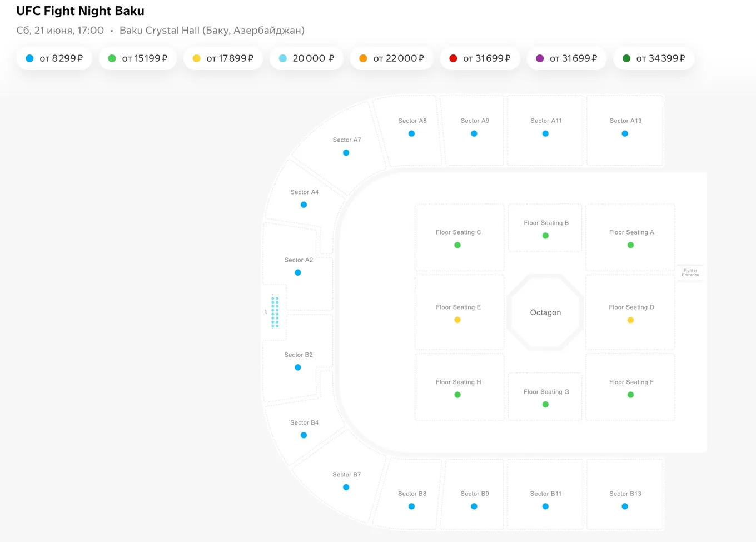Viewport: 756px width, 542px height.
Task: Click the UFC Fight Night Baku title
Action: [x=81, y=11]
